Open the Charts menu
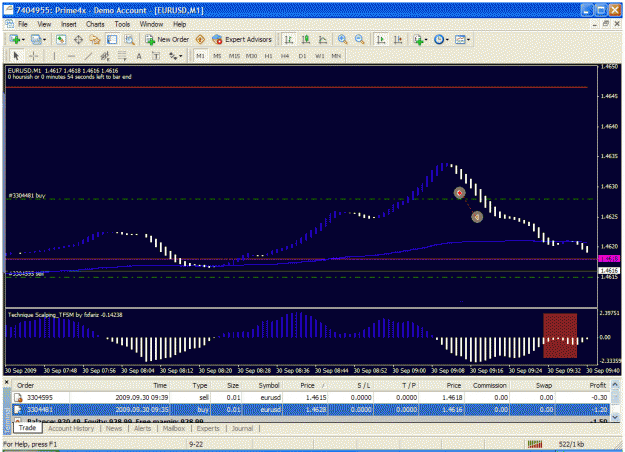 pos(95,24)
